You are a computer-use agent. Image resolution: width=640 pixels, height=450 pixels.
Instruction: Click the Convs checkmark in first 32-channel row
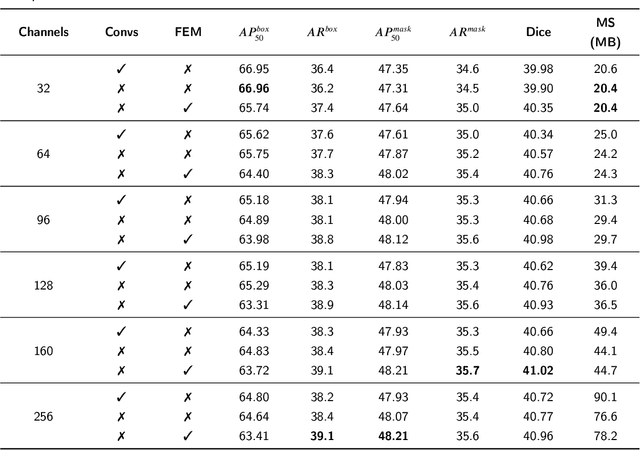coord(121,69)
